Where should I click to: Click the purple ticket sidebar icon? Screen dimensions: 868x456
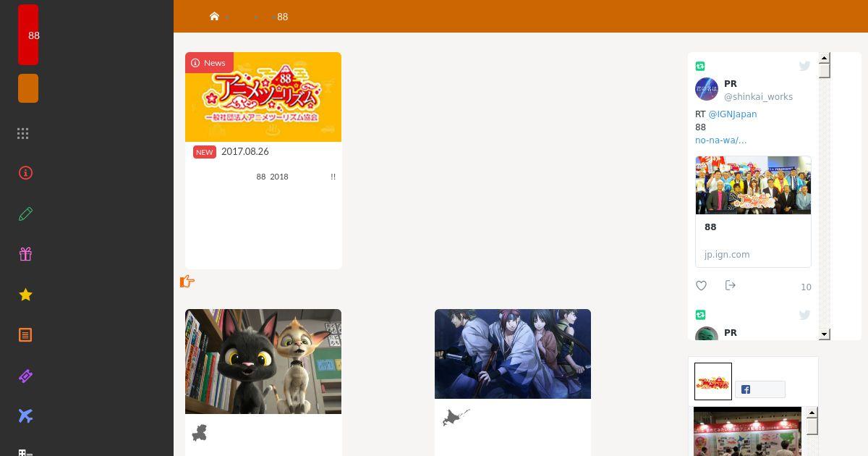click(25, 376)
